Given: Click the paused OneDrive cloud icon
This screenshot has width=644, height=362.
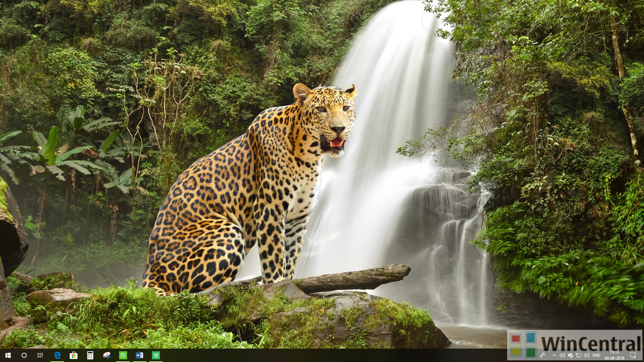Looking at the screenshot, I should [x=570, y=355].
